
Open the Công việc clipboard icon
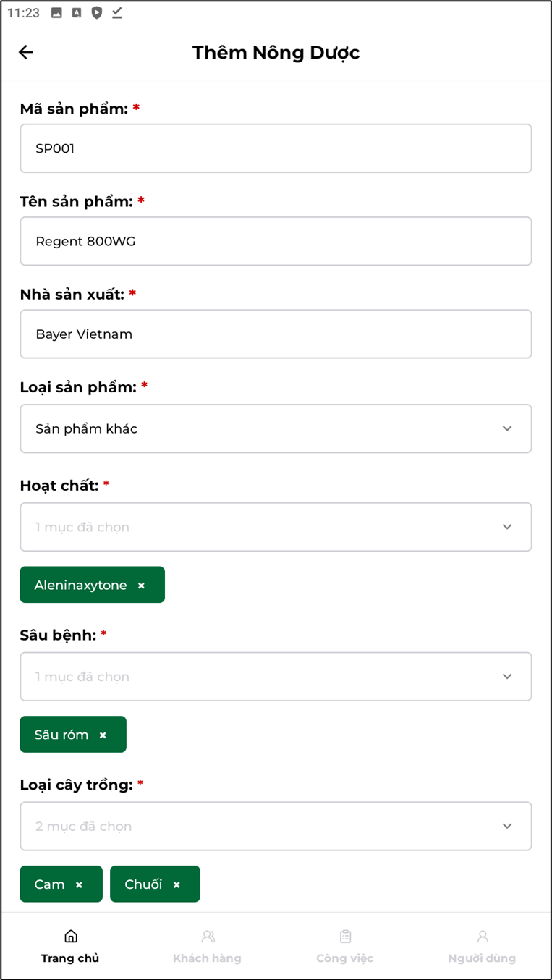pos(345,936)
